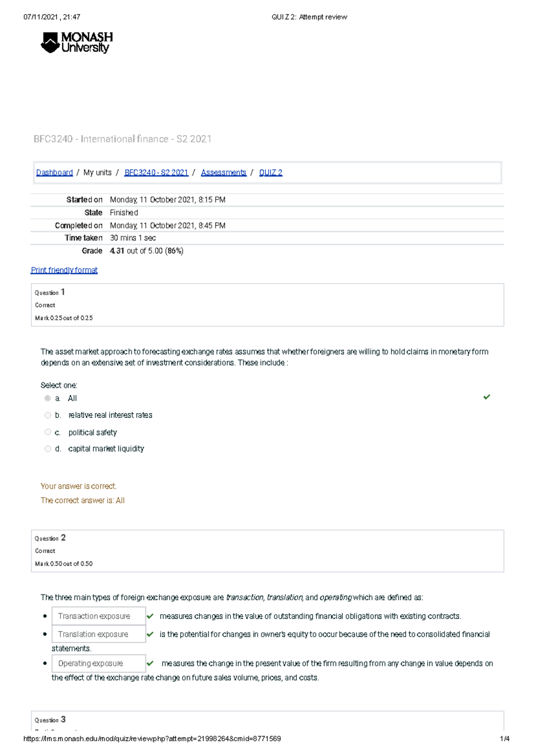The width and height of the screenshot is (534, 756).
Task: Open the Transaction exposure dropdown
Action: (98, 616)
